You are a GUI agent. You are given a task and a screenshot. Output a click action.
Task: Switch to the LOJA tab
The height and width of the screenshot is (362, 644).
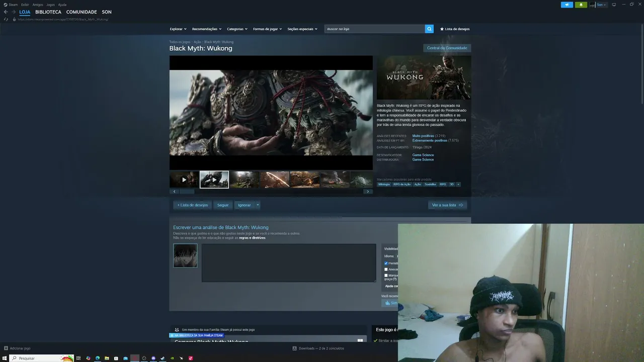click(25, 12)
